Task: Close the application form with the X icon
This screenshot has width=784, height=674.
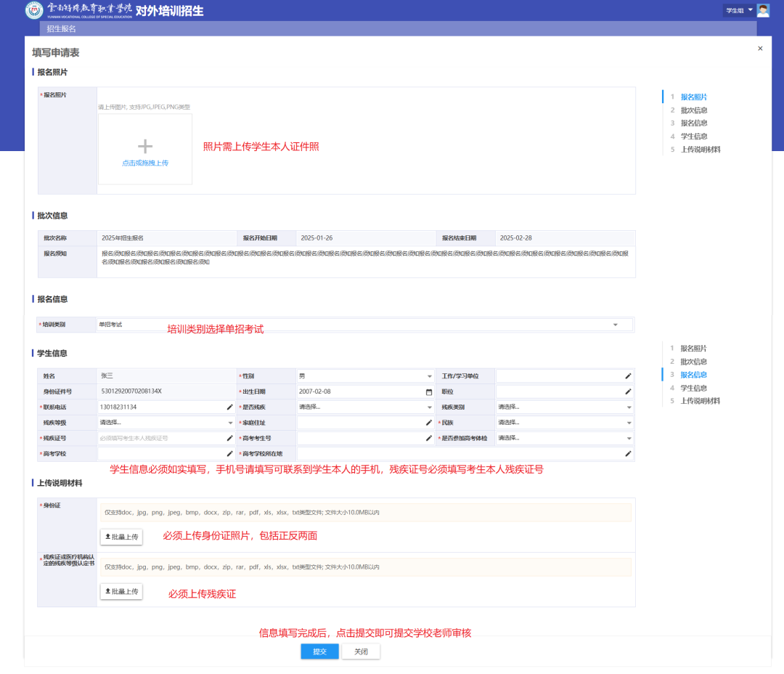Action: (760, 49)
